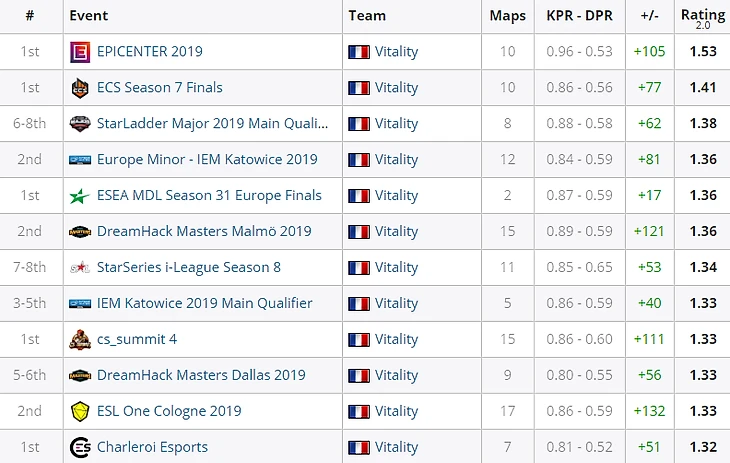Click the StarLadder Major event logo icon

click(x=80, y=124)
